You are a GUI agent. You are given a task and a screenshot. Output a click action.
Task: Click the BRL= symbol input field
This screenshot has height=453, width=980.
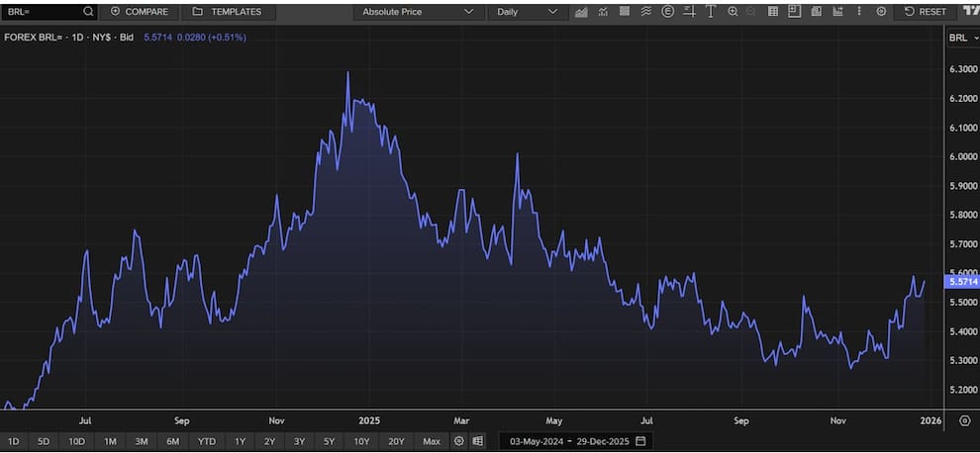[42, 12]
